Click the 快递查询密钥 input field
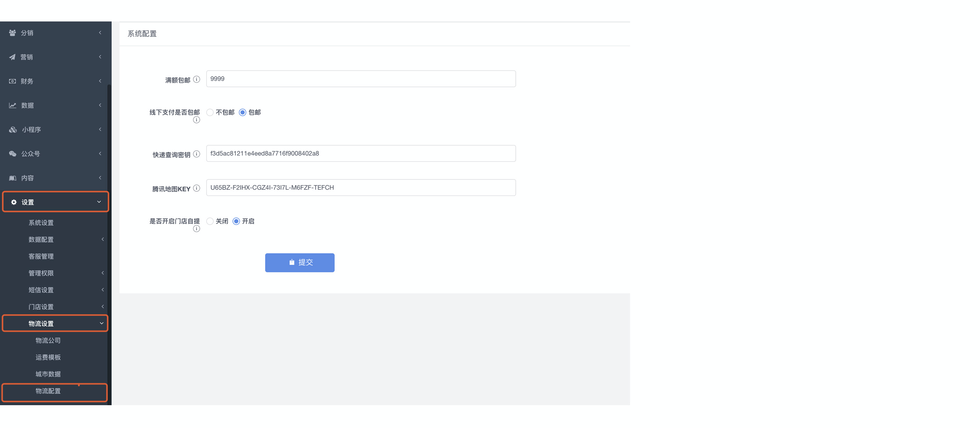This screenshot has width=980, height=428. coord(361,154)
